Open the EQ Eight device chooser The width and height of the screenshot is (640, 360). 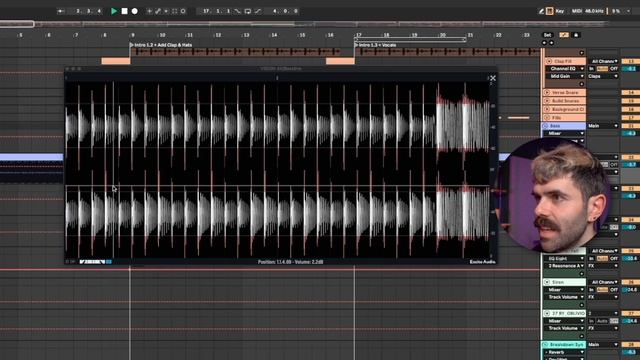coord(565,258)
